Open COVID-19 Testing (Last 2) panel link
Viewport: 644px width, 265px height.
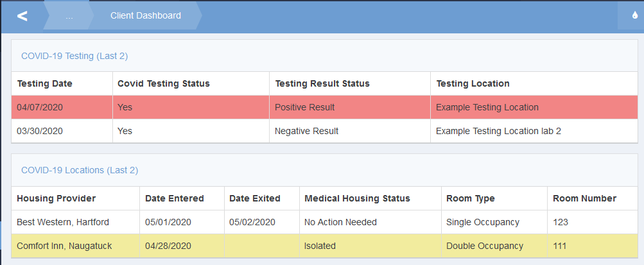pyautogui.click(x=74, y=56)
